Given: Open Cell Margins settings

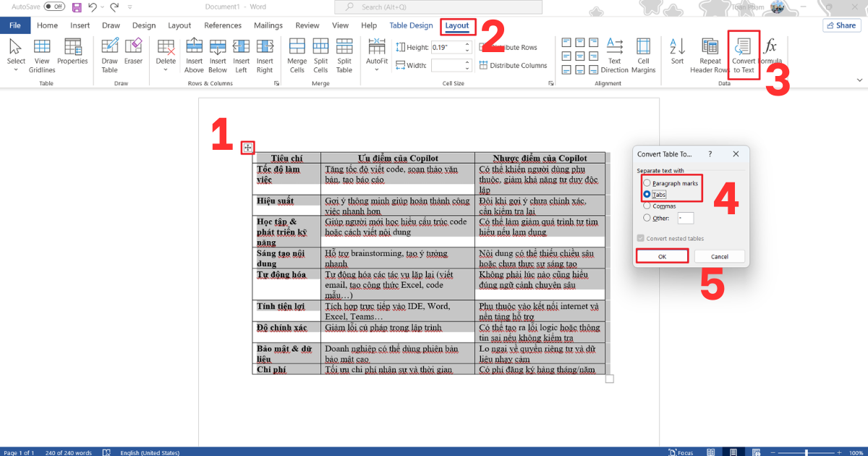Looking at the screenshot, I should (643, 54).
